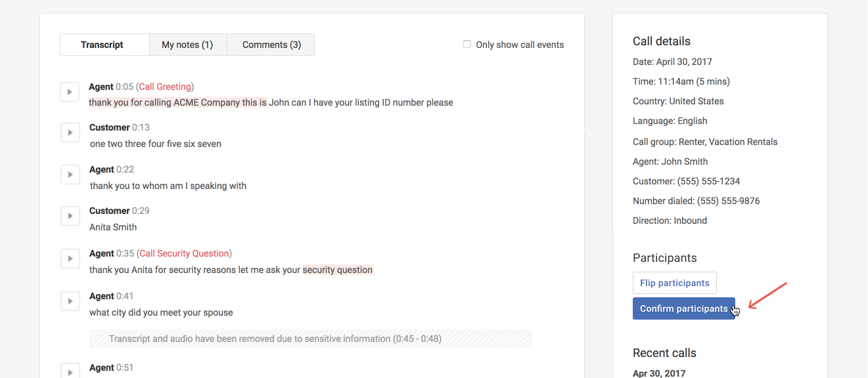The height and width of the screenshot is (378, 868).
Task: Play the Customer 0:13 transcript segment
Action: click(70, 133)
